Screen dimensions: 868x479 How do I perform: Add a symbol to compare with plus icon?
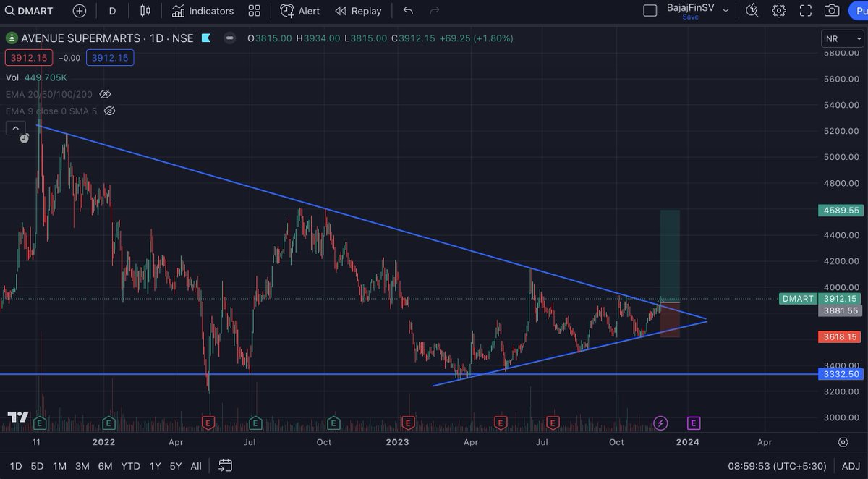pyautogui.click(x=80, y=11)
